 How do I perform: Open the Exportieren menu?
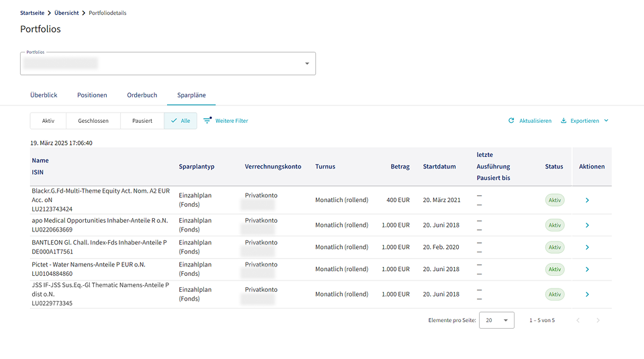[584, 121]
